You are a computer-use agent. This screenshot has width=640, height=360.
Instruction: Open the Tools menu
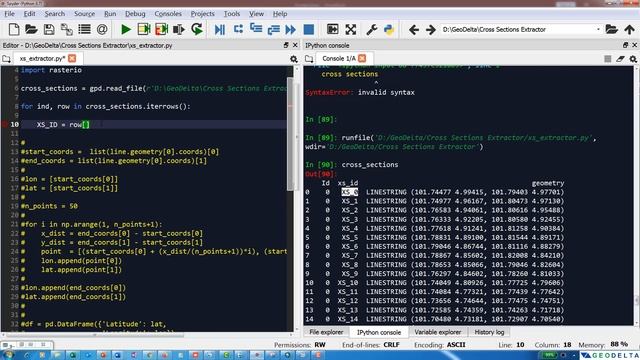coord(232,14)
